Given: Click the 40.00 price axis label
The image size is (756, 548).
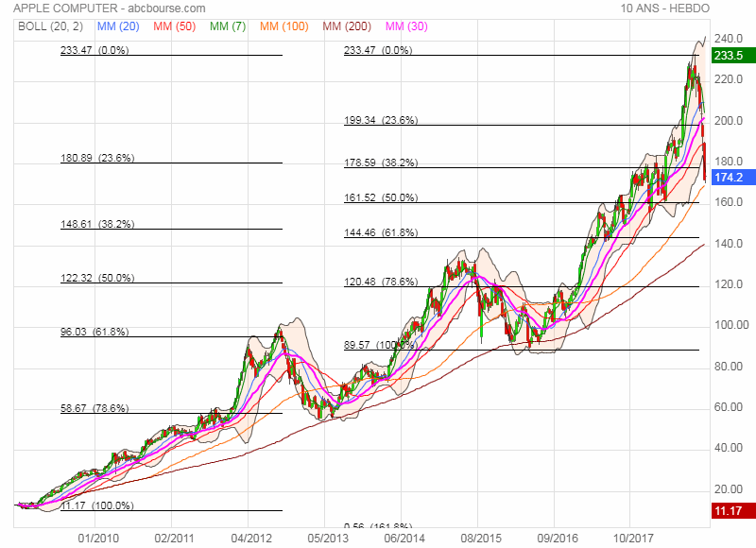Looking at the screenshot, I should pos(728,448).
